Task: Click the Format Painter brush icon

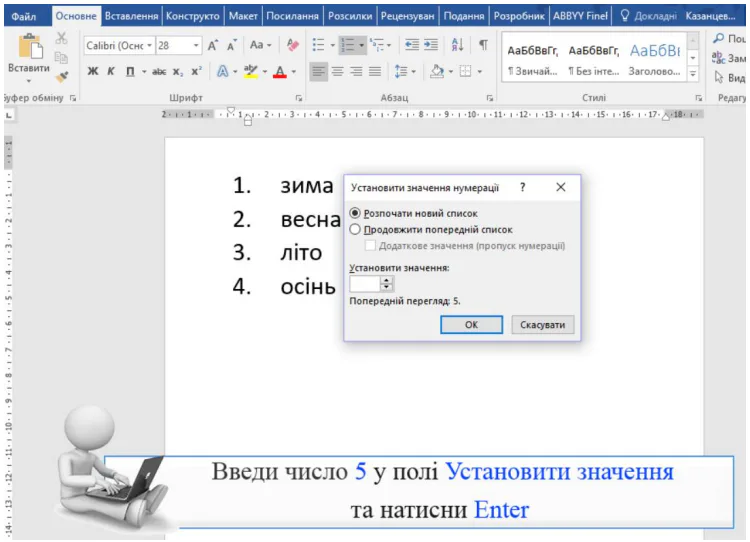Action: 62,75
